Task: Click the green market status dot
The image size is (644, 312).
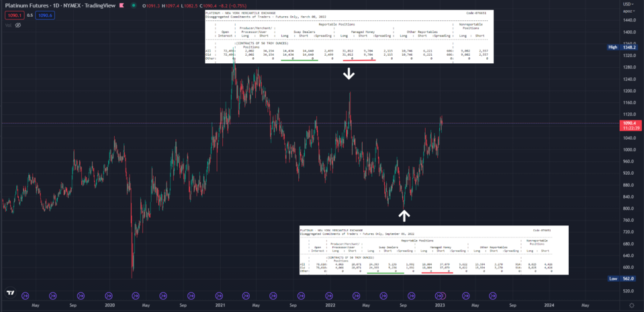Action: (x=134, y=7)
